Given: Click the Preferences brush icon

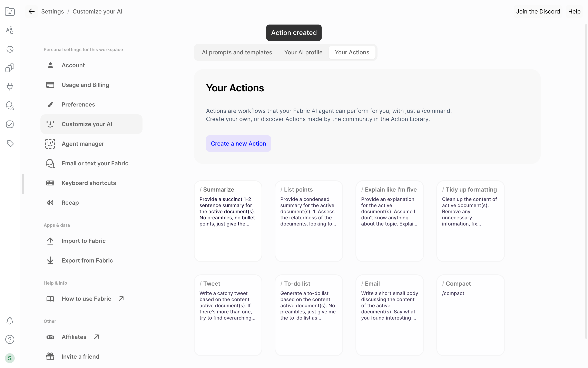Looking at the screenshot, I should pyautogui.click(x=50, y=104).
